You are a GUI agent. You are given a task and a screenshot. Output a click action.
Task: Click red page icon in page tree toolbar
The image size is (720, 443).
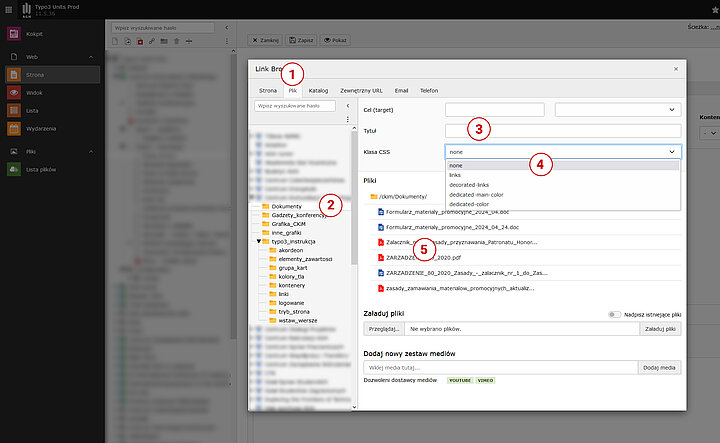tap(140, 41)
